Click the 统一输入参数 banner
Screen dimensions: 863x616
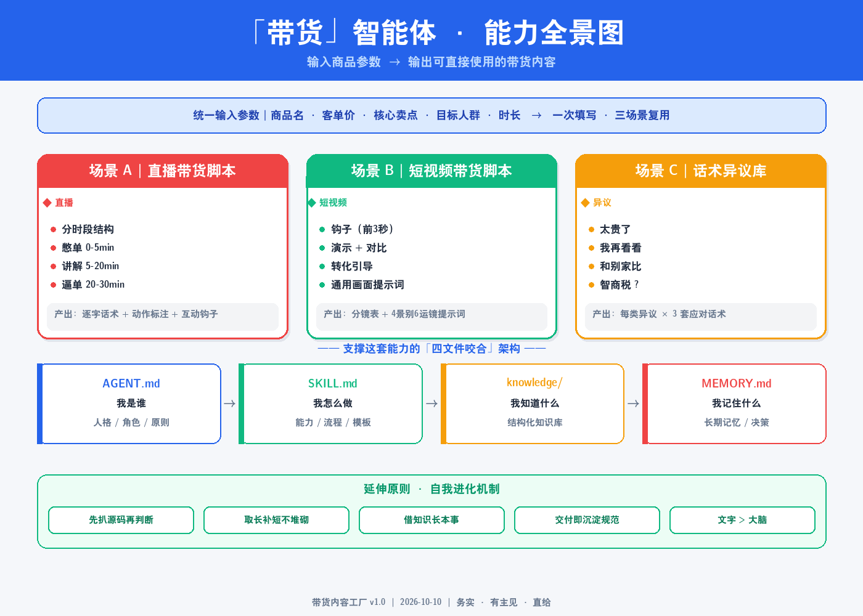pyautogui.click(x=431, y=115)
